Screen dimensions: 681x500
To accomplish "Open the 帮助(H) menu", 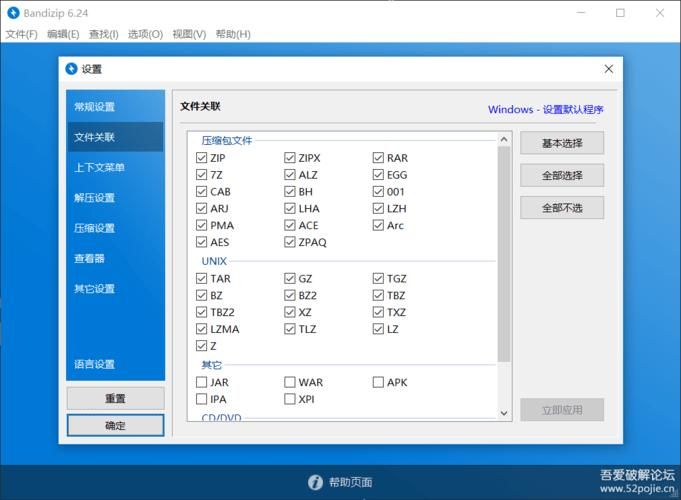I will coord(233,34).
